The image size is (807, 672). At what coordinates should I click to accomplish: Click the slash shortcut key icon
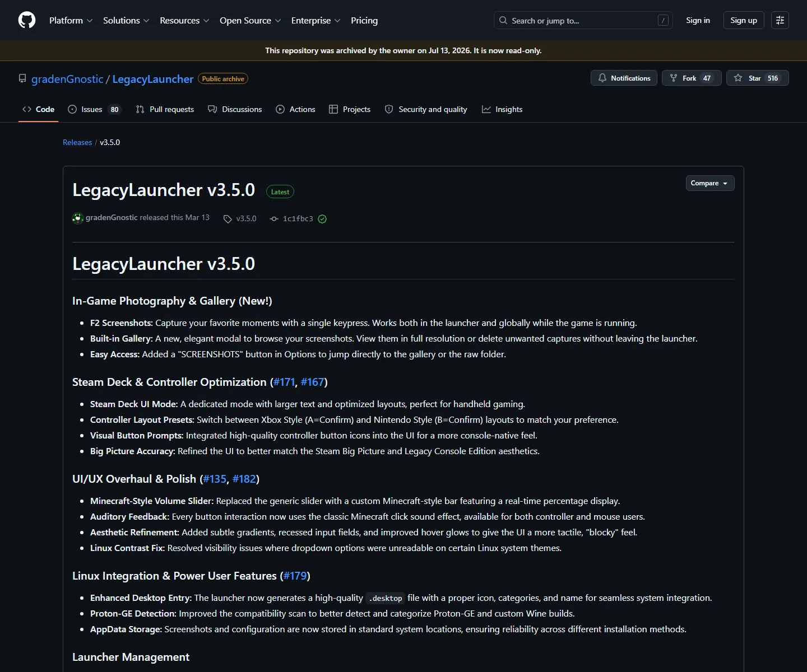pyautogui.click(x=663, y=20)
